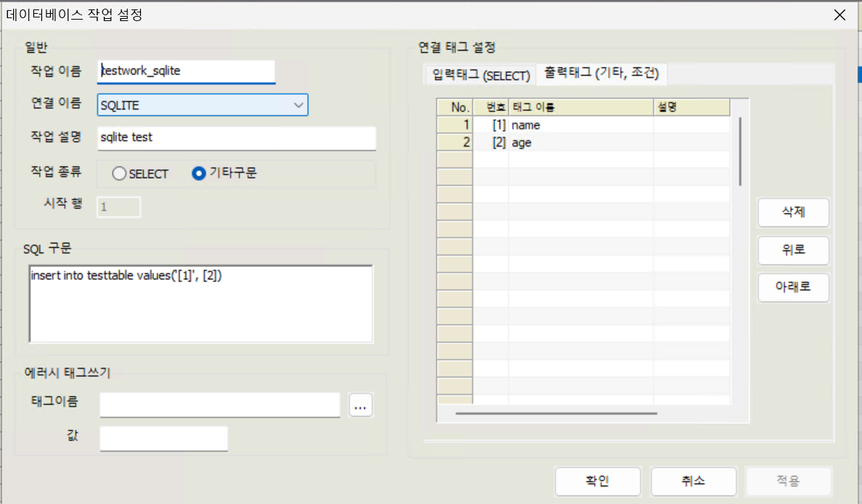Click into the SQL 구문 text area

(x=201, y=304)
